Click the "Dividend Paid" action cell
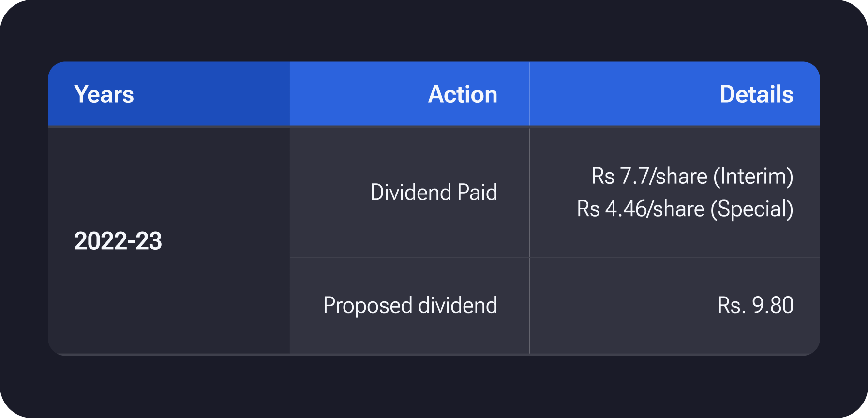868x418 pixels. 434,193
